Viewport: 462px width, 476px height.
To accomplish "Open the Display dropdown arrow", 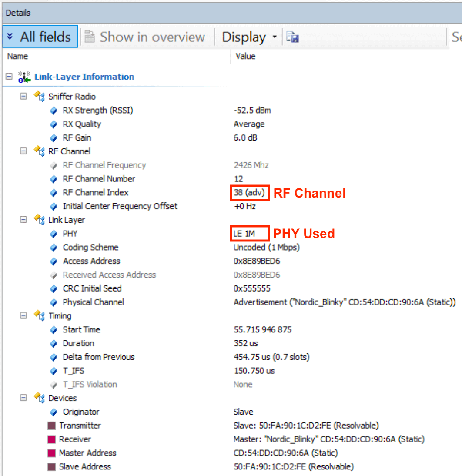I will 274,37.
